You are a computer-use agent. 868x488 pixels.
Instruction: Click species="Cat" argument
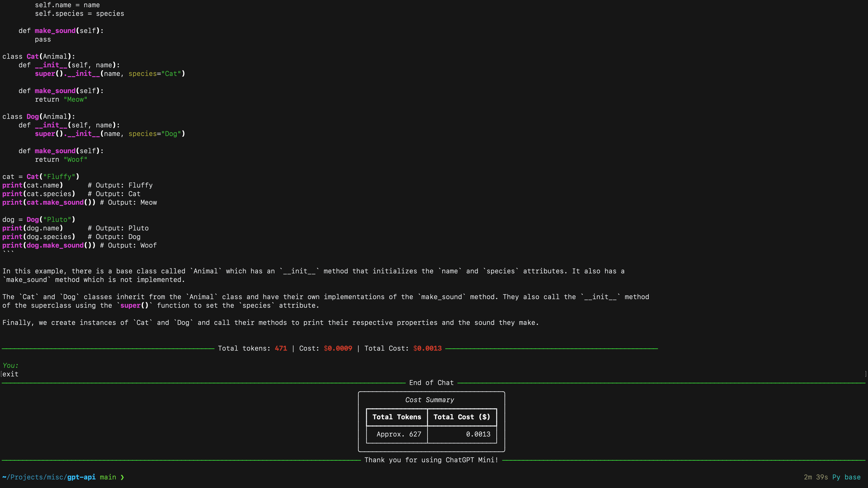pyautogui.click(x=155, y=74)
